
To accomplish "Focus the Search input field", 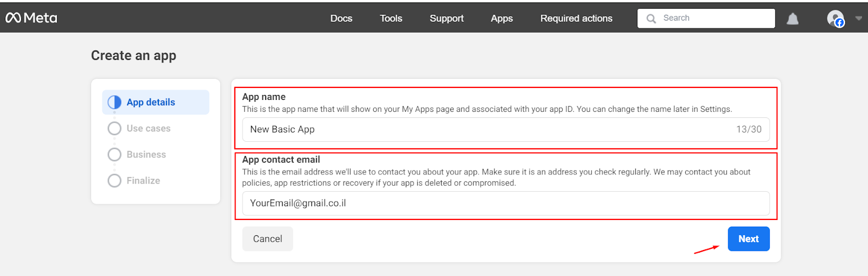I will point(706,18).
